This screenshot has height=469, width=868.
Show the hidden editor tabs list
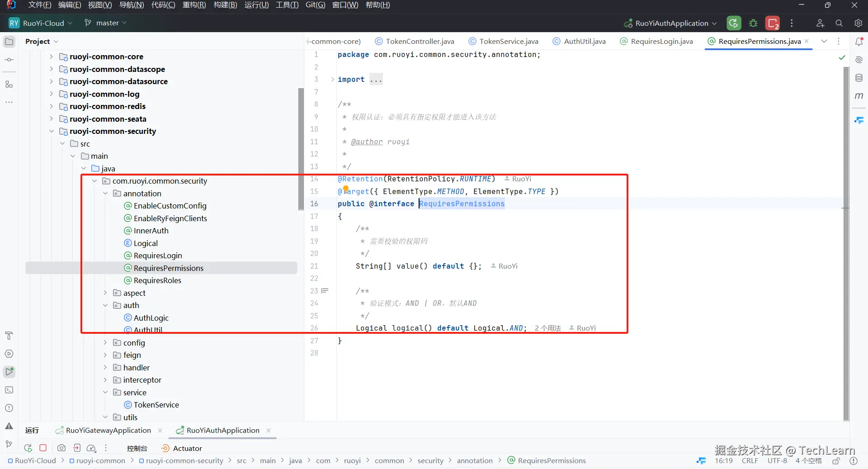(824, 42)
